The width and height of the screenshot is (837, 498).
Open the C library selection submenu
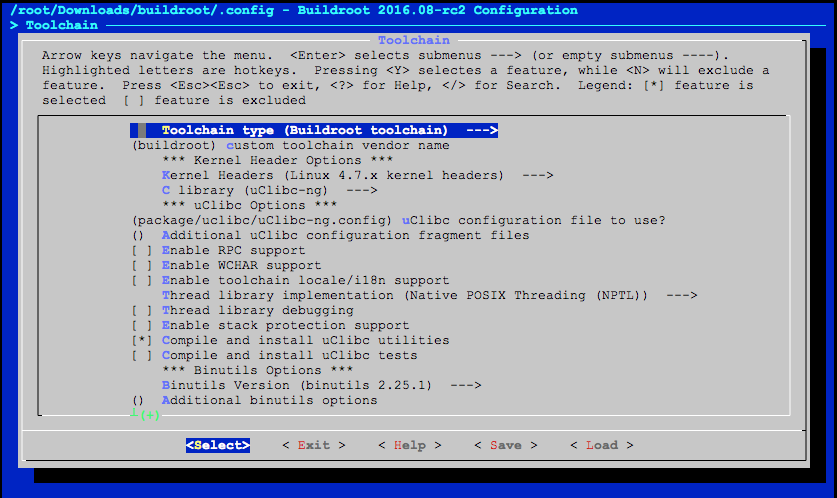point(269,191)
